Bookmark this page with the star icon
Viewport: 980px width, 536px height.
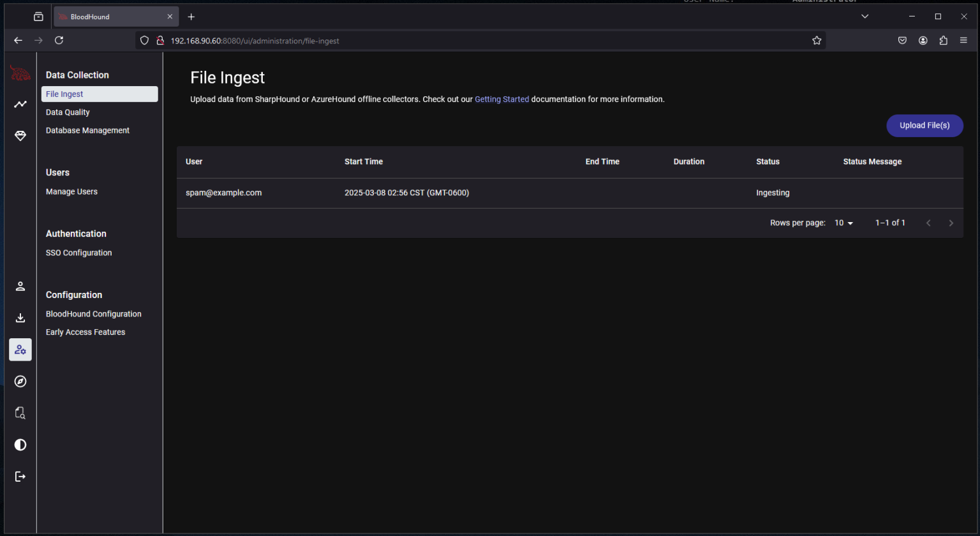[x=816, y=41]
